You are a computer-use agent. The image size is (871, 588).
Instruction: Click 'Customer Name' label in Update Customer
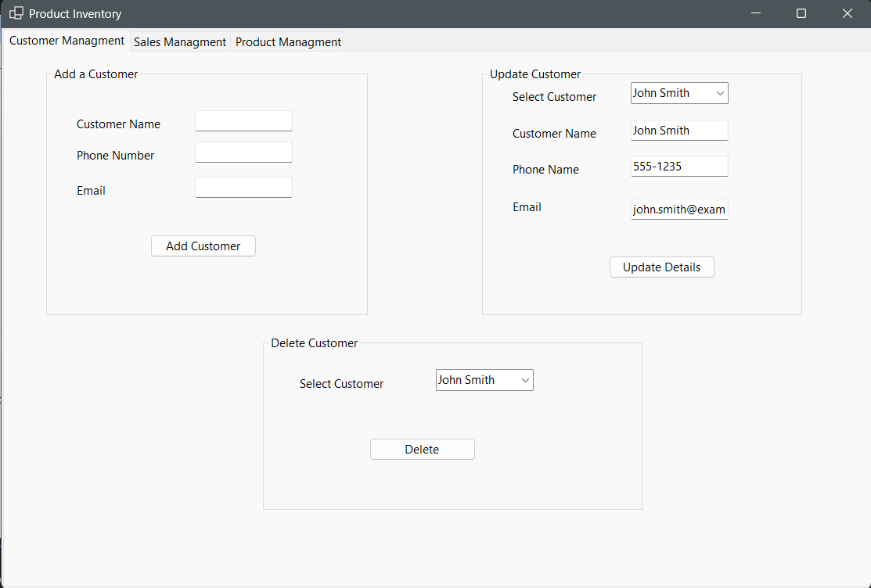tap(554, 134)
